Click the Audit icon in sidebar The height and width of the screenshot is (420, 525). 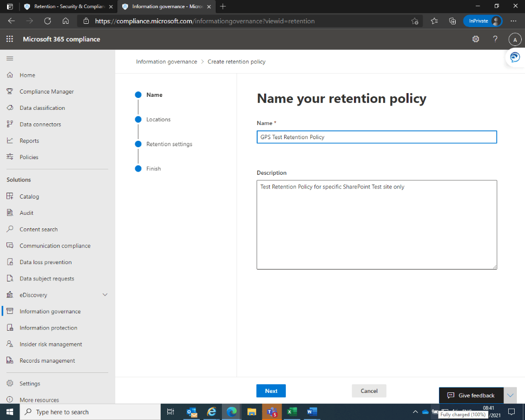tap(10, 213)
